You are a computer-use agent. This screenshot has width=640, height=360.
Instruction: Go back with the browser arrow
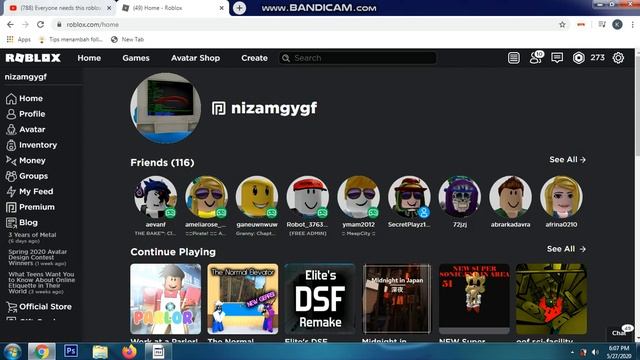tap(10, 24)
